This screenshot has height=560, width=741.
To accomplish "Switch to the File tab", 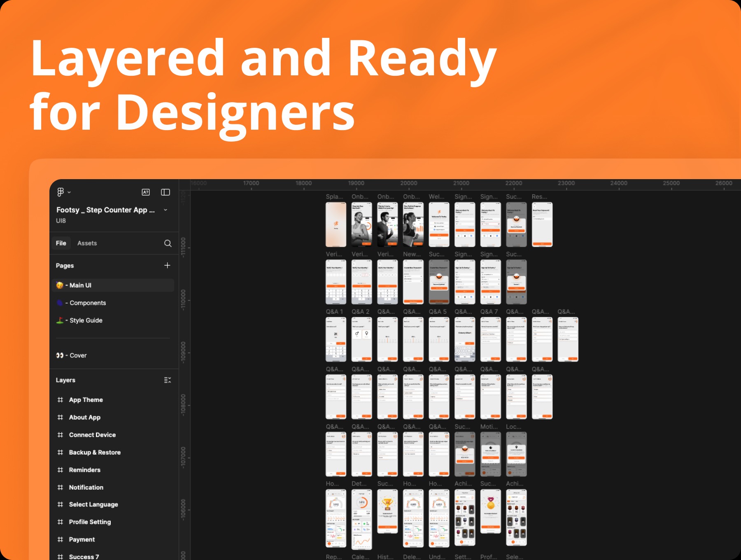I will click(x=61, y=243).
